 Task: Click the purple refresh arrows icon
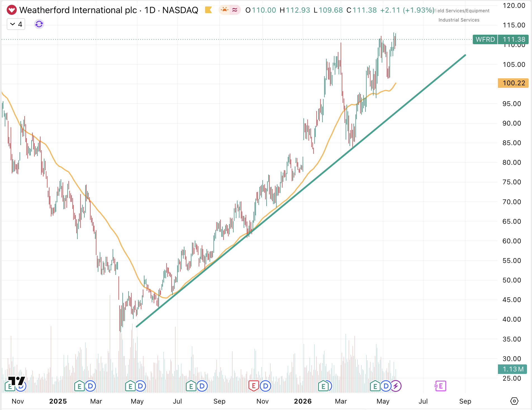[x=39, y=24]
